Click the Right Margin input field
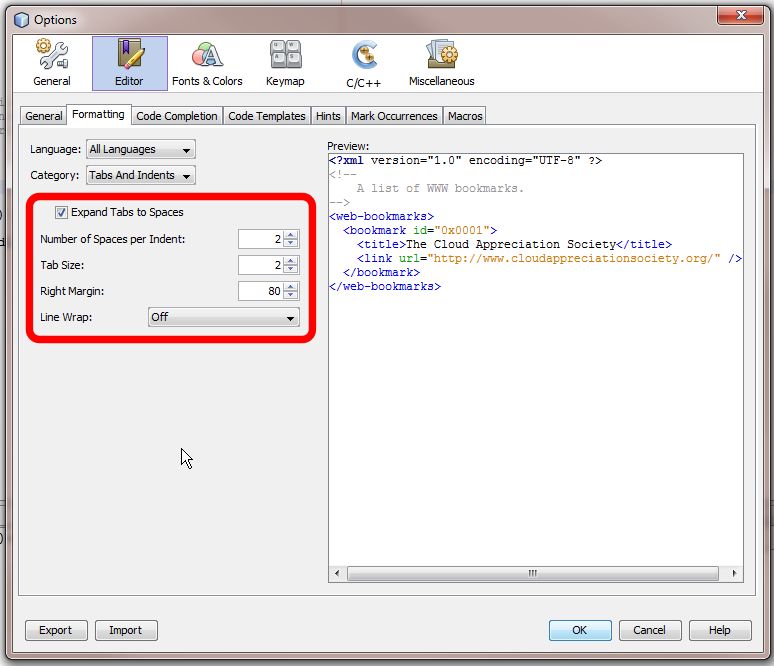The height and width of the screenshot is (666, 774). click(261, 291)
